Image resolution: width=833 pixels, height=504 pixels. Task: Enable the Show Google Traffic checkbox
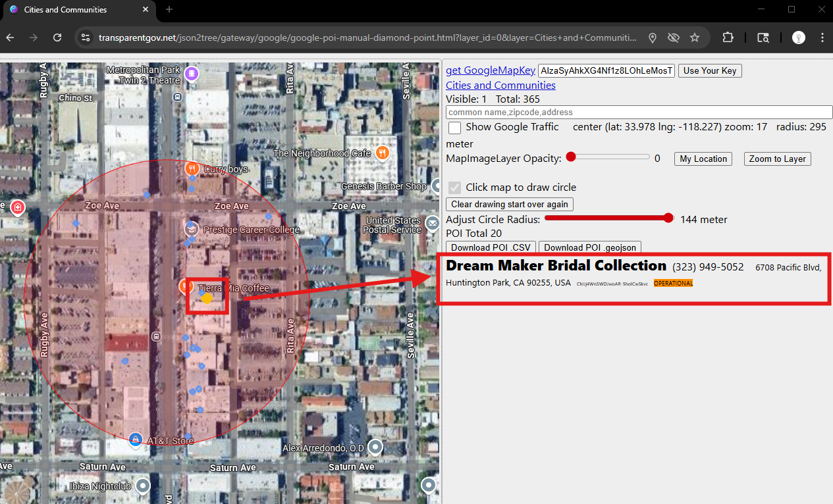tap(454, 127)
